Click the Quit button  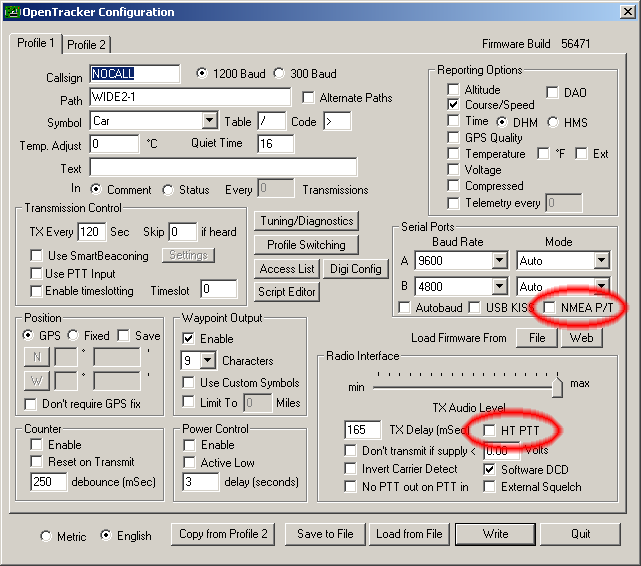pos(580,534)
